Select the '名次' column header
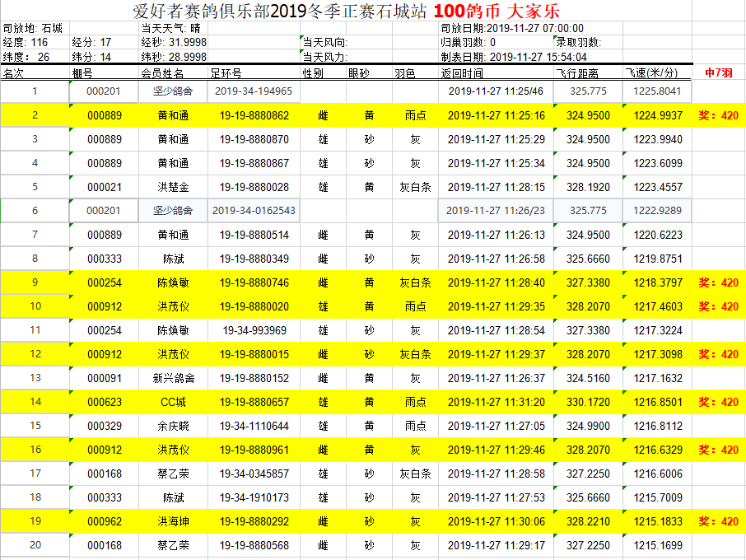 13,73
